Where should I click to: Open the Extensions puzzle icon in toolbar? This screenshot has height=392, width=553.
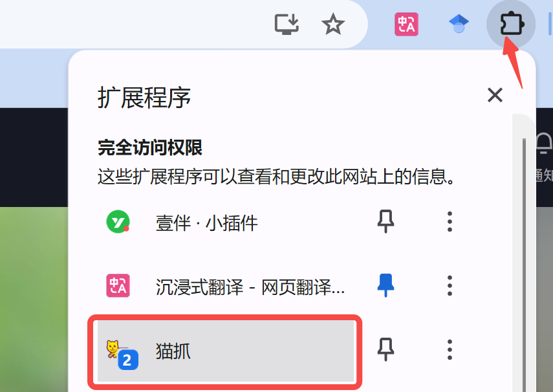pos(511,24)
